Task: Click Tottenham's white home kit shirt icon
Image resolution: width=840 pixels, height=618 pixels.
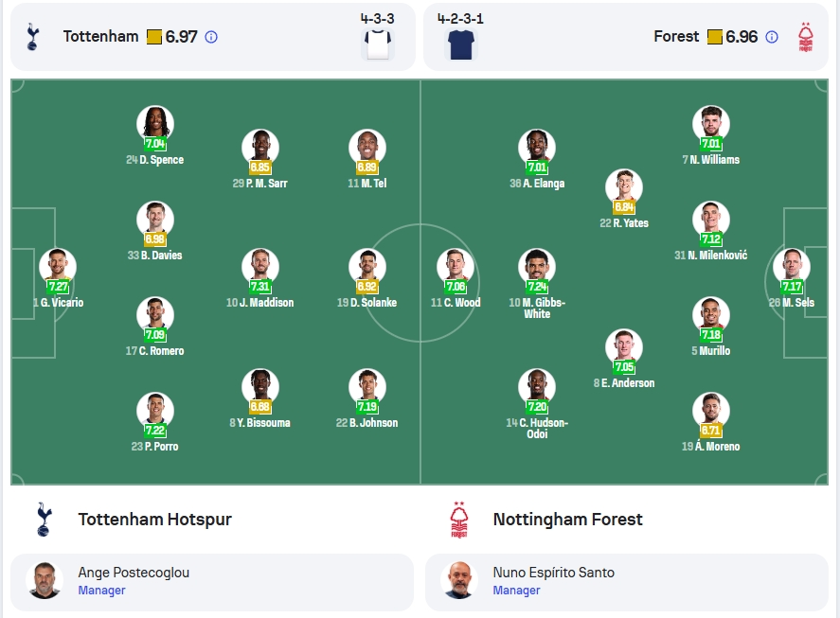Action: [x=378, y=44]
